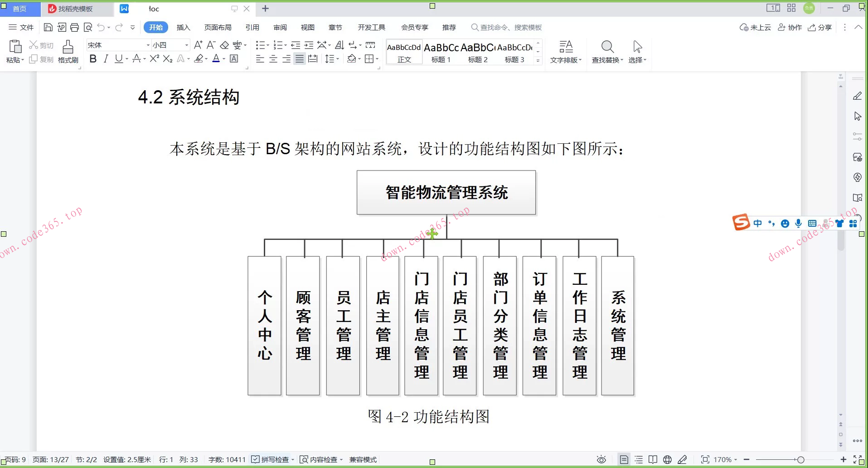Toggle 拼写检查 spell check in status bar
Viewport: 868px width, 468px height.
[x=272, y=459]
